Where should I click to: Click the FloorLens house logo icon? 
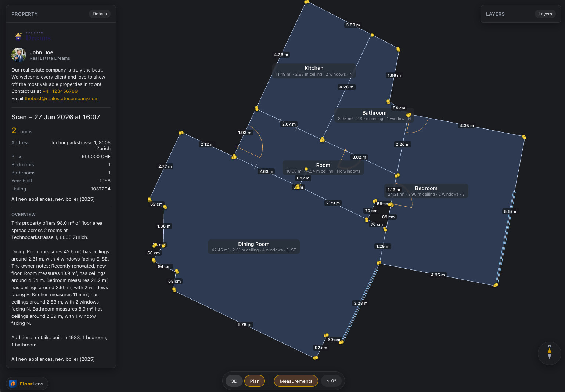[13, 384]
